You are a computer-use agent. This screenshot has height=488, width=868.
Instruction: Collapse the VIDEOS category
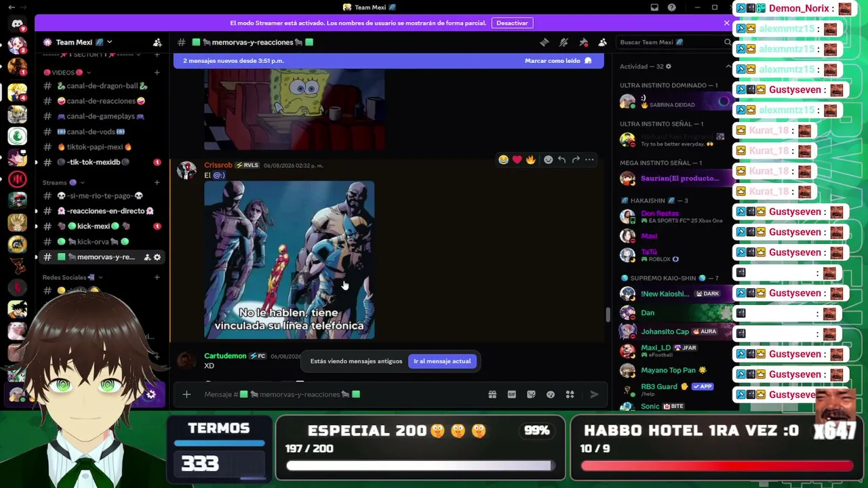click(66, 73)
